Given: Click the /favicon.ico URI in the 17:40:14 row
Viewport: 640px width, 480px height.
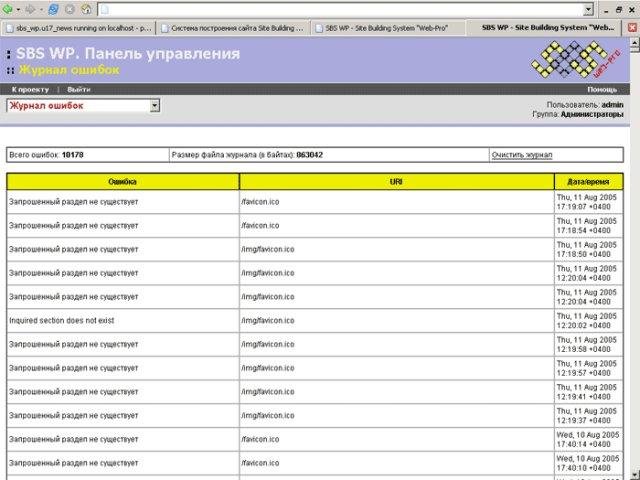Looking at the screenshot, I should (260, 440).
